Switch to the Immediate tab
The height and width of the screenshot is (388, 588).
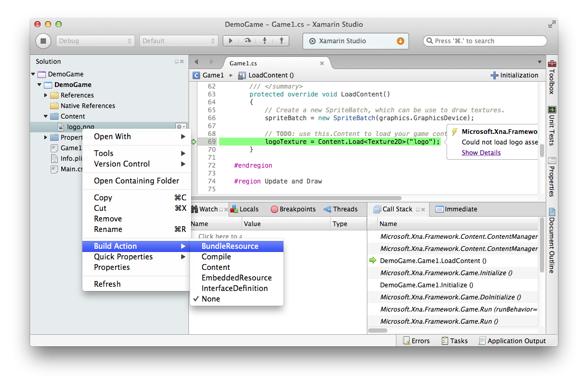point(457,209)
